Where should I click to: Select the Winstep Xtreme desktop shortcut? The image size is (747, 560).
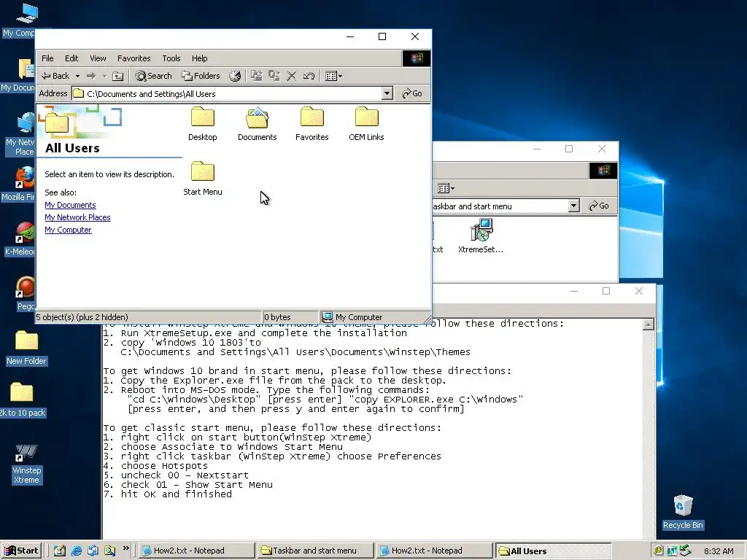click(x=27, y=464)
